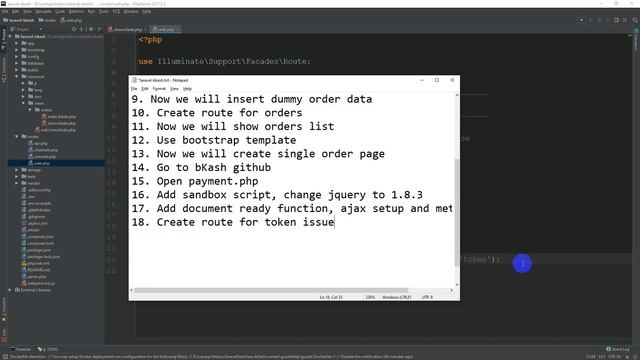The image size is (640, 360).
Task: Click Notepad horizontal scroll right arrow
Action: [x=451, y=290]
